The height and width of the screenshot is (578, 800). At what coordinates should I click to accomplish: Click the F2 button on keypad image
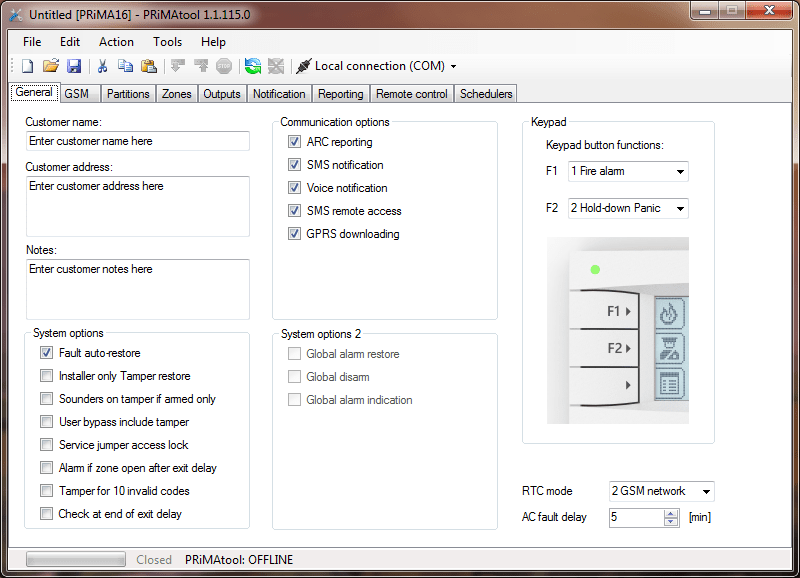(x=604, y=348)
